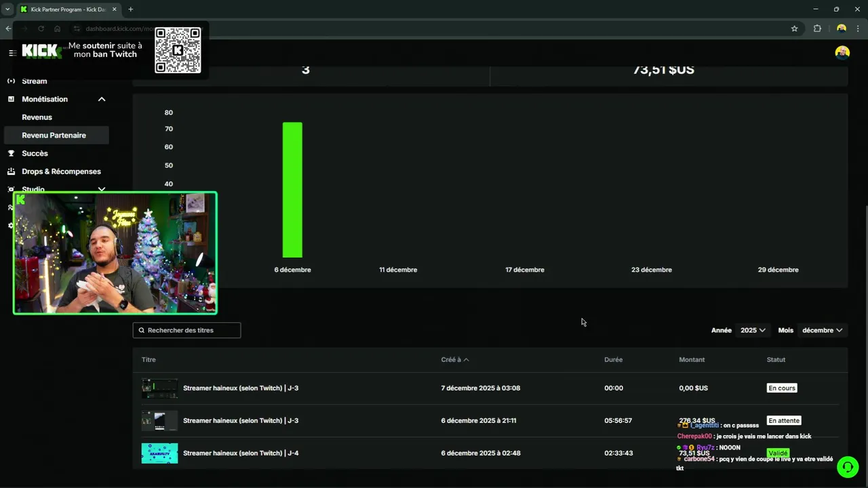Open a new browser tab
Viewport: 868px width, 488px height.
click(130, 9)
